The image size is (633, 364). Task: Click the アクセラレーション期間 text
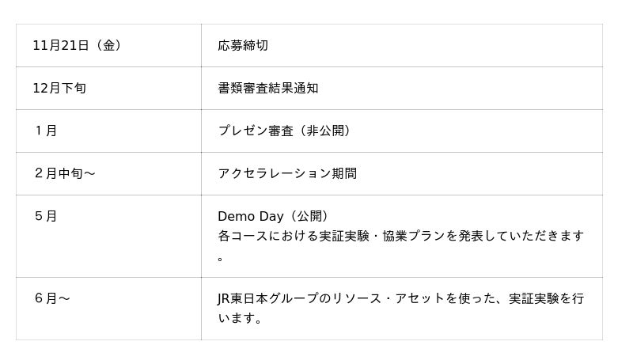[x=287, y=173]
